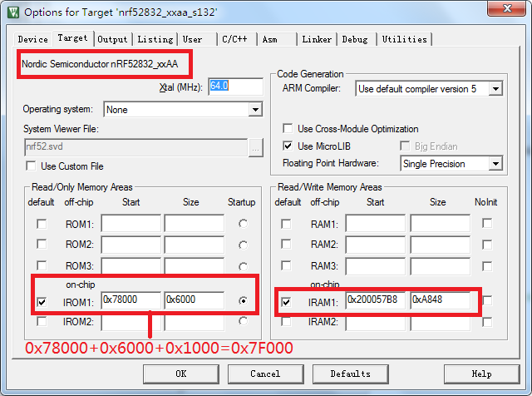
Task: Click the RAM2 Size field
Action: pyautogui.click(x=441, y=245)
